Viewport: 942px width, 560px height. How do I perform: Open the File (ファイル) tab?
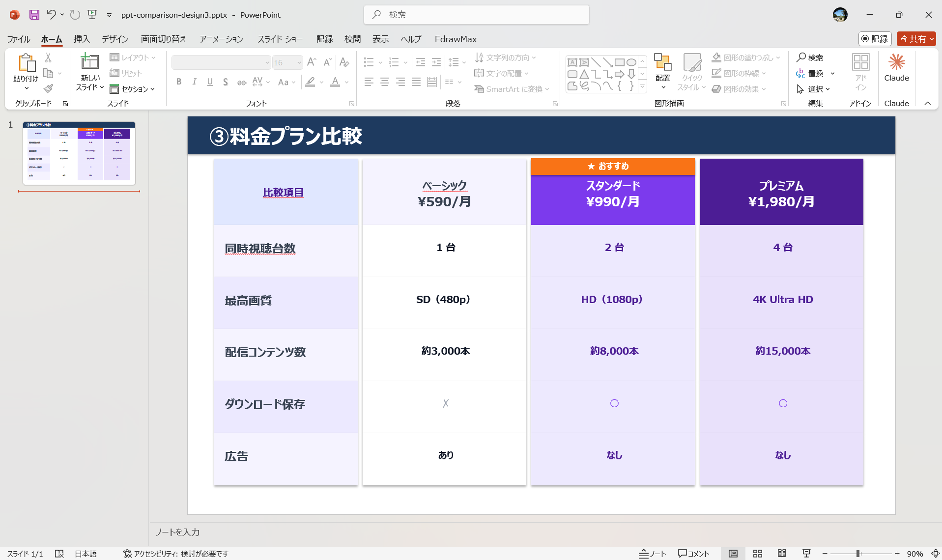tap(19, 39)
